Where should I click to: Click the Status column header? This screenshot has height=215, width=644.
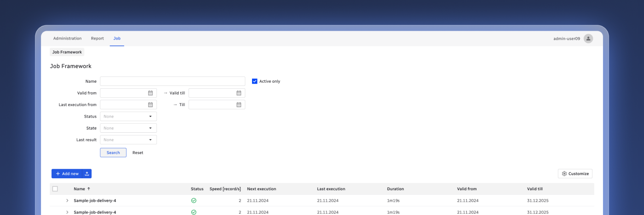(197, 189)
